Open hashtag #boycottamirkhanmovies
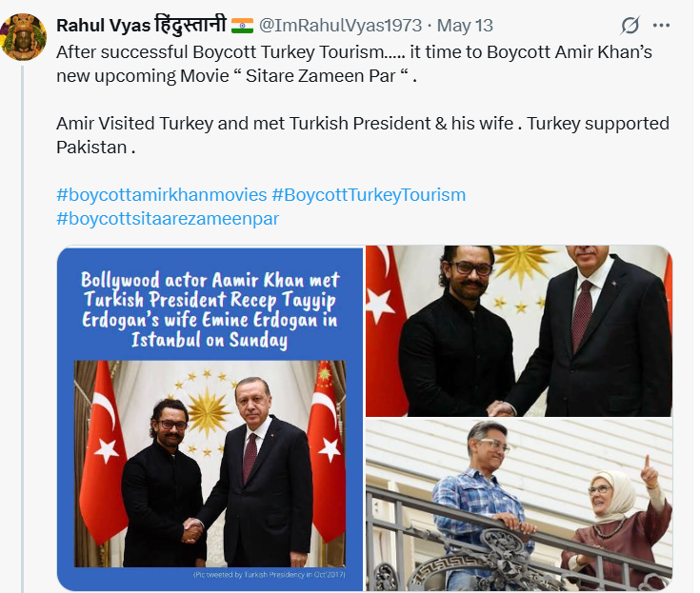This screenshot has height=593, width=700. coord(162,195)
